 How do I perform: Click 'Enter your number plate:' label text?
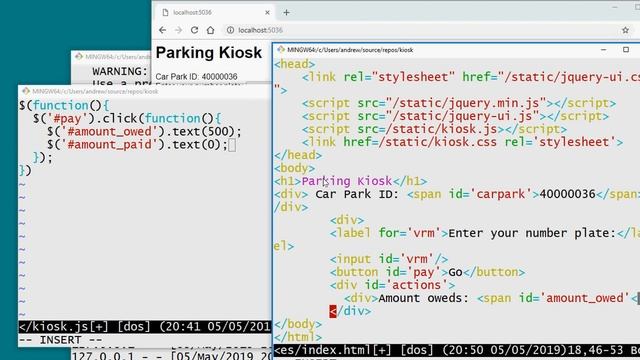click(532, 233)
